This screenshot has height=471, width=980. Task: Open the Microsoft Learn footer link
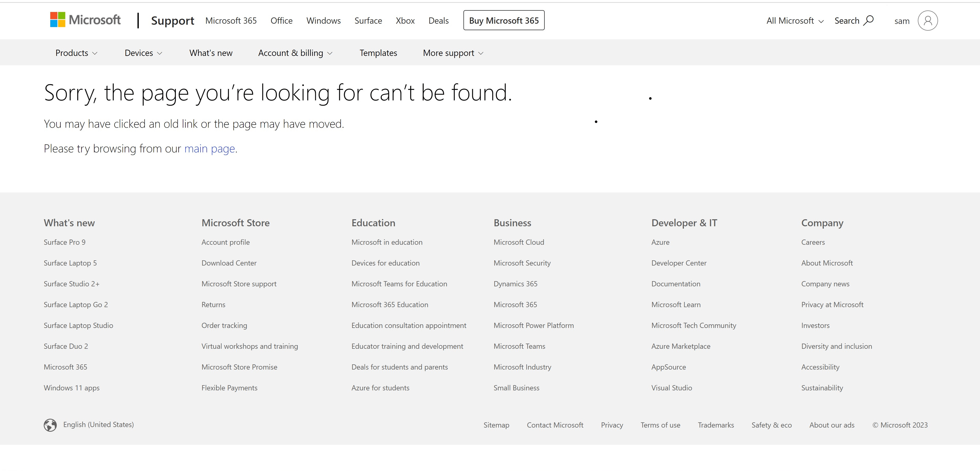coord(676,305)
